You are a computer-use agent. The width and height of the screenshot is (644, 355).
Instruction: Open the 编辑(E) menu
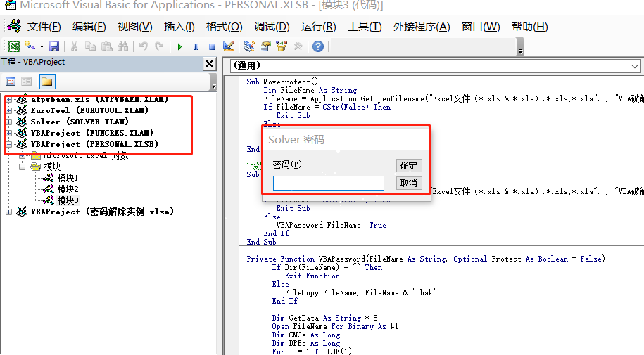point(89,27)
